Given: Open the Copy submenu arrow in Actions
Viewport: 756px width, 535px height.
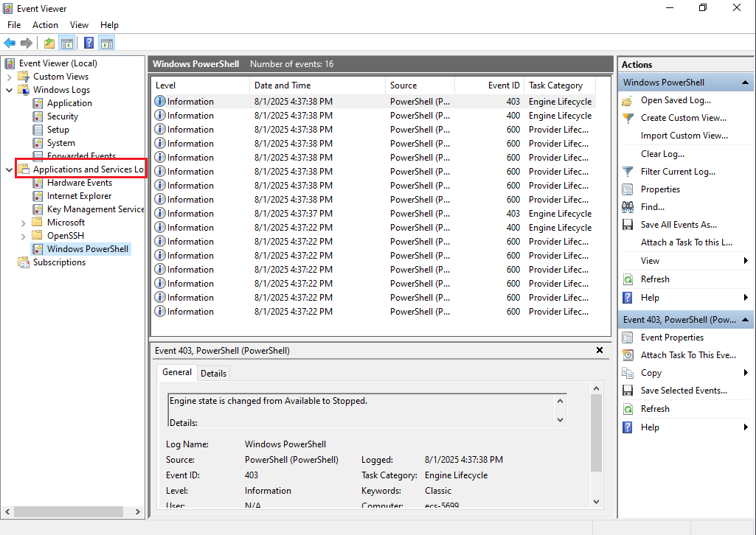Looking at the screenshot, I should pyautogui.click(x=746, y=373).
